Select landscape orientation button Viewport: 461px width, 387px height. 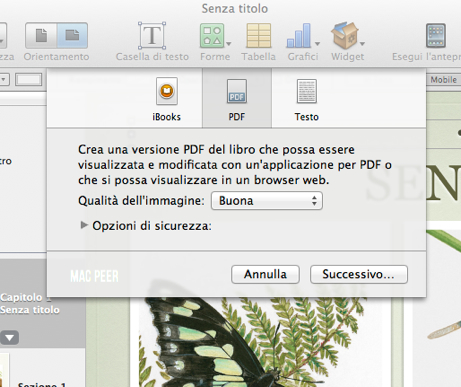click(x=72, y=35)
